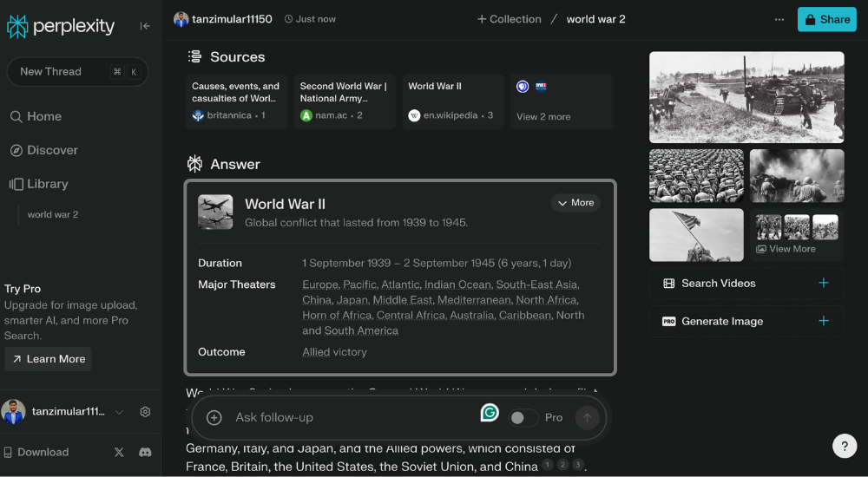The width and height of the screenshot is (868, 477).
Task: Click the attach plus icon in follow-up box
Action: [214, 418]
